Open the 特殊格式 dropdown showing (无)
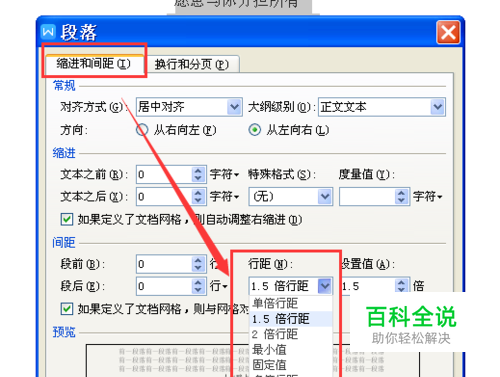The width and height of the screenshot is (500, 377). click(x=290, y=197)
